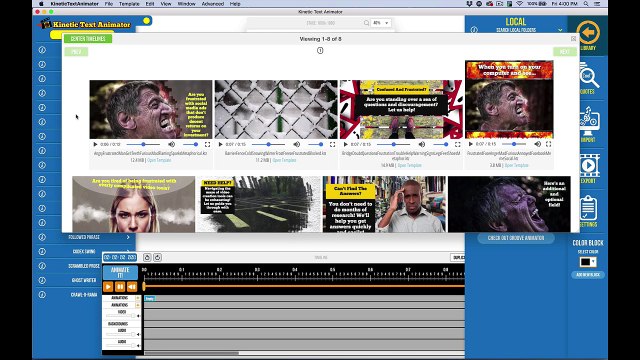Adjust volume slider of snowy fence video
The image size is (640, 360).
(316, 144)
